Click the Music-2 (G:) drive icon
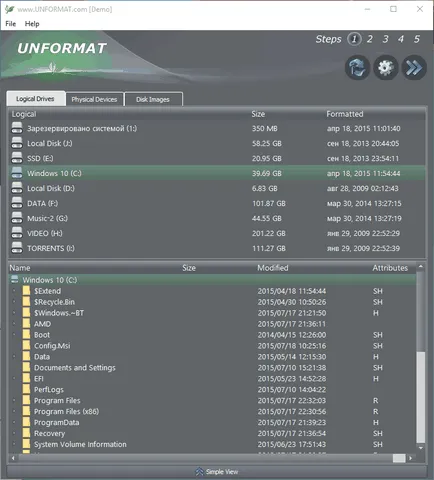This screenshot has height=480, width=434. point(17,218)
